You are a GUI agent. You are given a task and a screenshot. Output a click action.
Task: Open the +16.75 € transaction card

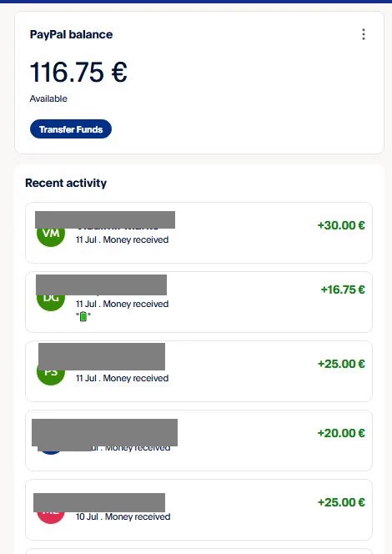tap(199, 302)
